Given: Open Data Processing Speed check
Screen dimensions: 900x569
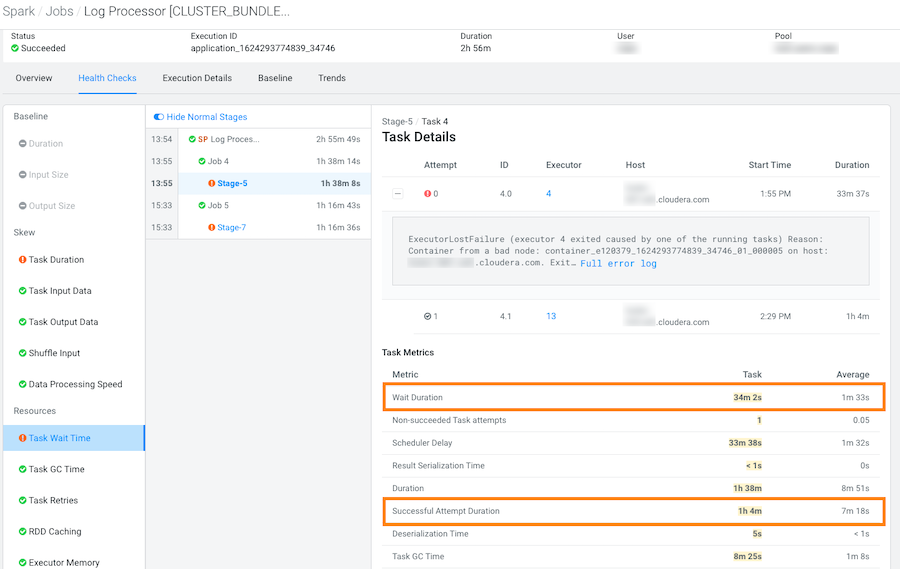Looking at the screenshot, I should click(x=75, y=384).
